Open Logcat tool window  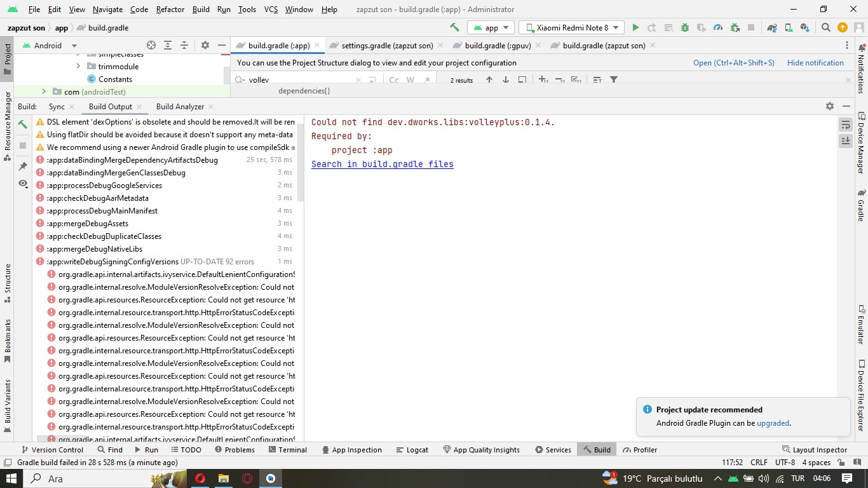(412, 449)
